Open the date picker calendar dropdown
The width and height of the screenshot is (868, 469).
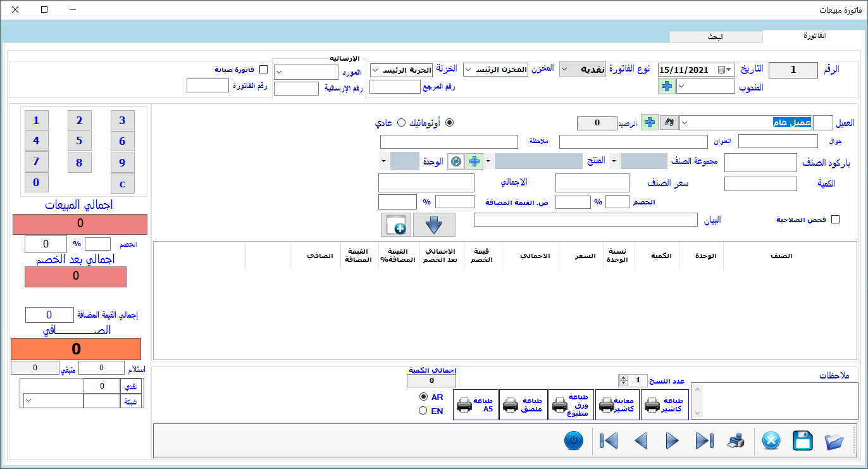[729, 70]
